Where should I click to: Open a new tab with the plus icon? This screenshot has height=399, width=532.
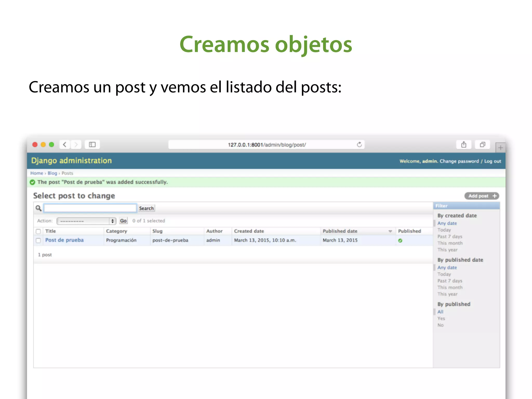click(x=500, y=148)
